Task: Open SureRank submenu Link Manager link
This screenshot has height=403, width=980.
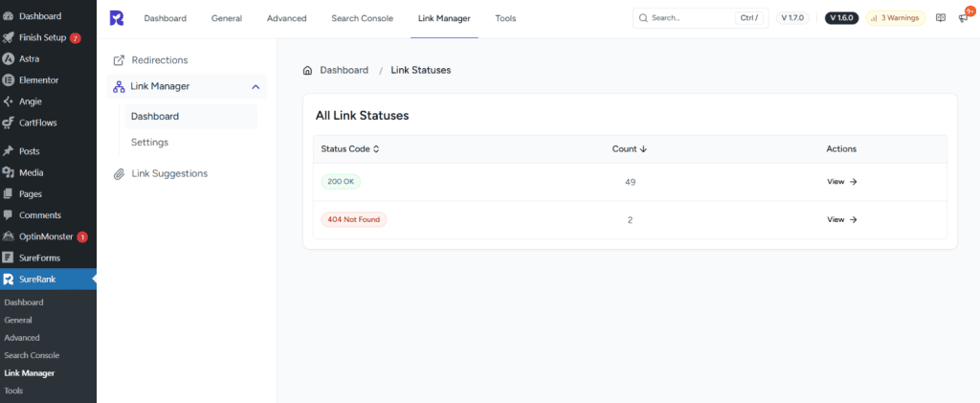Action: click(x=30, y=373)
